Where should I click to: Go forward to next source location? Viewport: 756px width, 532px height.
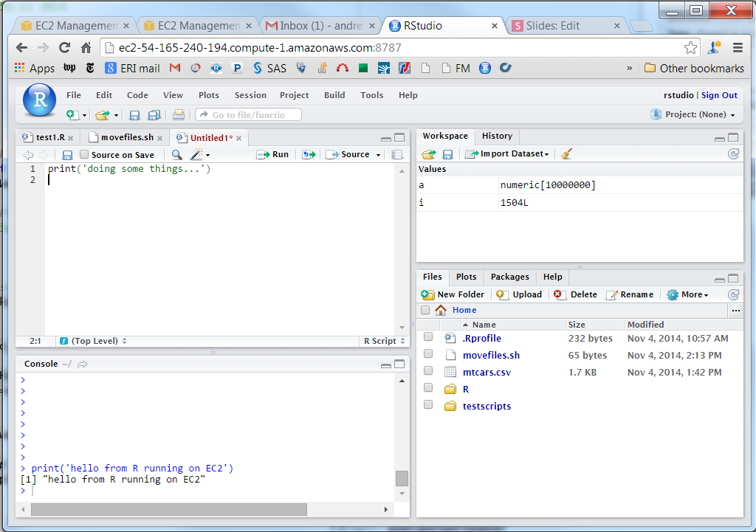pyautogui.click(x=44, y=155)
